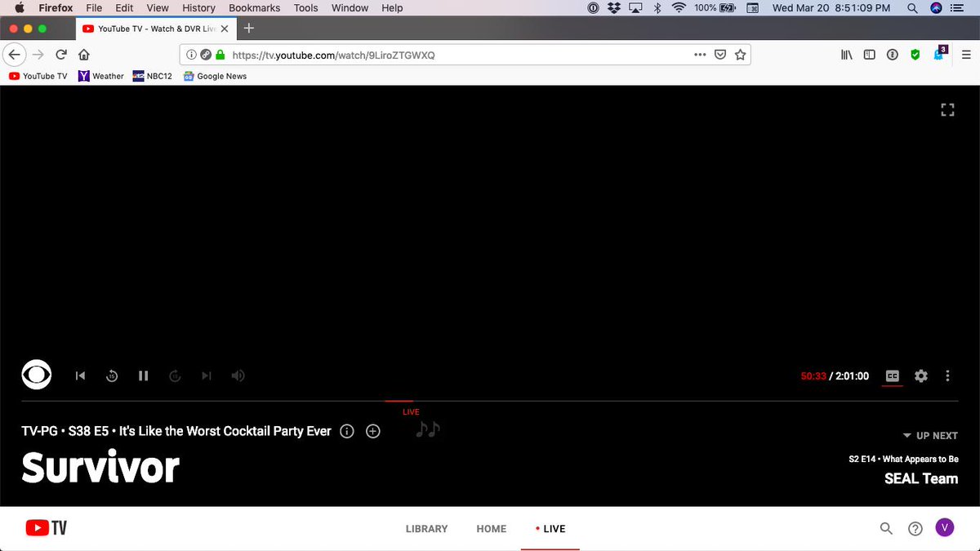Go forward in Firefox
Image resolution: width=980 pixels, height=551 pixels.
38,55
